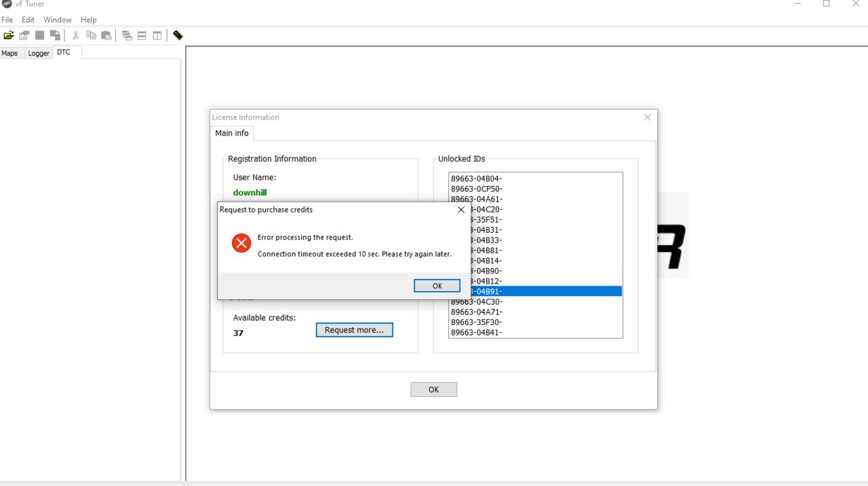Select the unlocked ID ending in 04B33-
This screenshot has width=868, height=486.
point(546,240)
